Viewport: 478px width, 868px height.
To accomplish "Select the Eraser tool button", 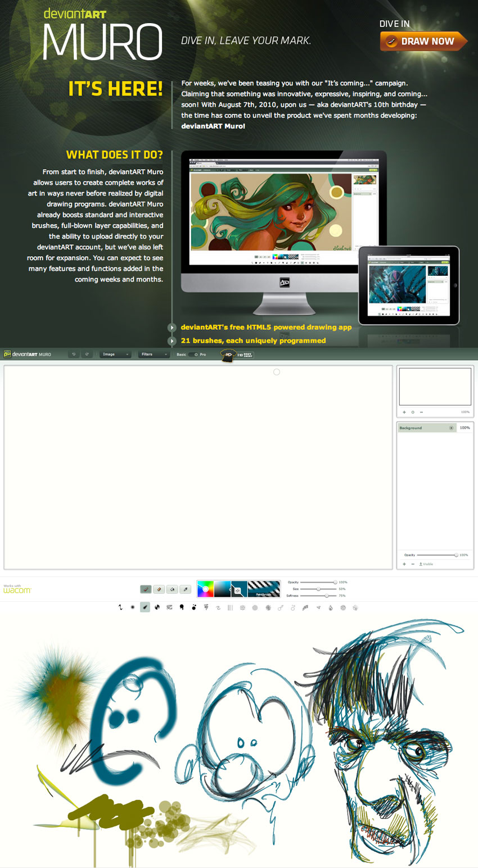I will 159,589.
